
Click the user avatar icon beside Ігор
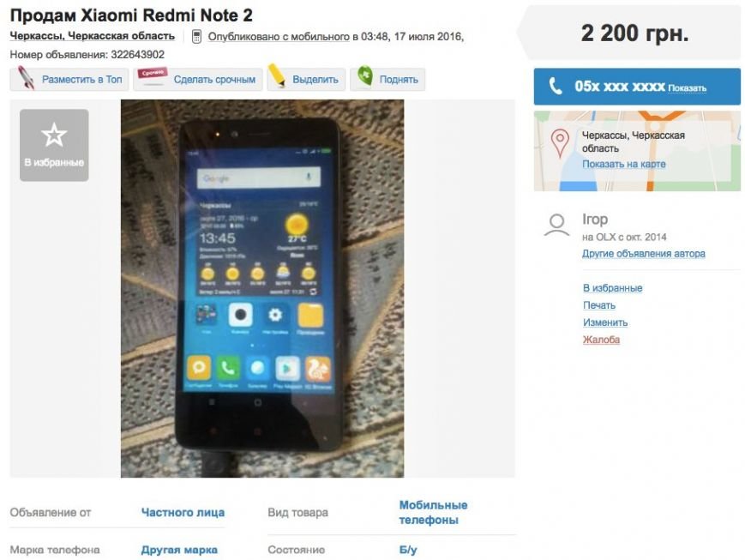pyautogui.click(x=557, y=226)
